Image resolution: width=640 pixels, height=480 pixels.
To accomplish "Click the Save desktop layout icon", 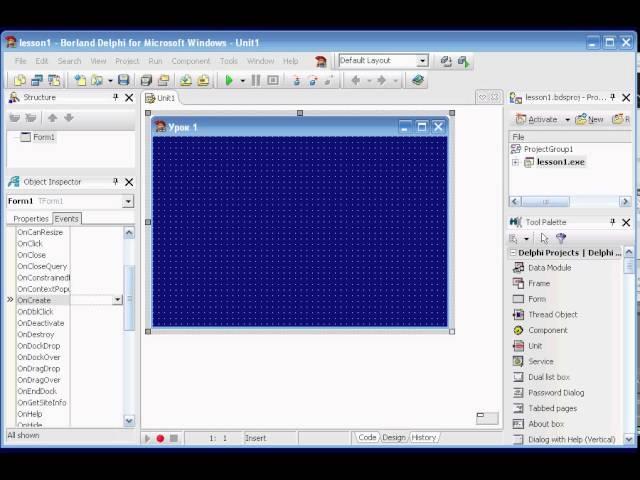I will [446, 61].
